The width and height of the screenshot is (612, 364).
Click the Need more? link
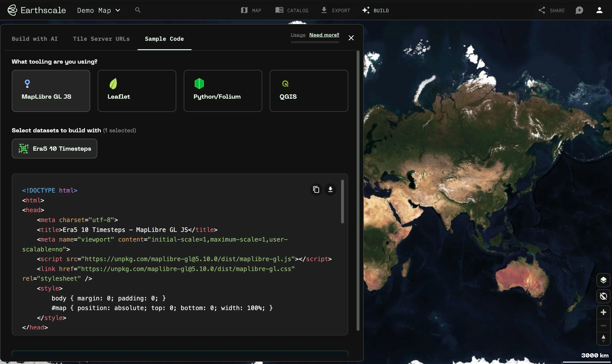coord(324,35)
